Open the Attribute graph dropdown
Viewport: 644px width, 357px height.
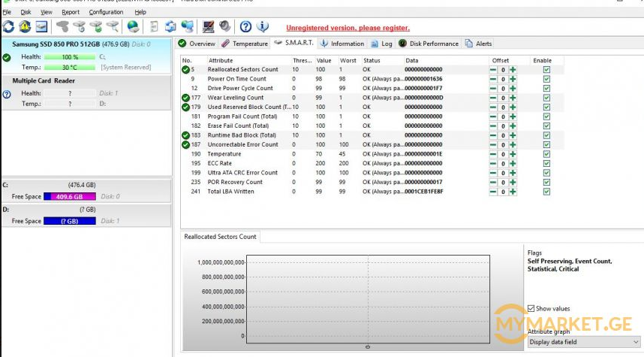584,342
